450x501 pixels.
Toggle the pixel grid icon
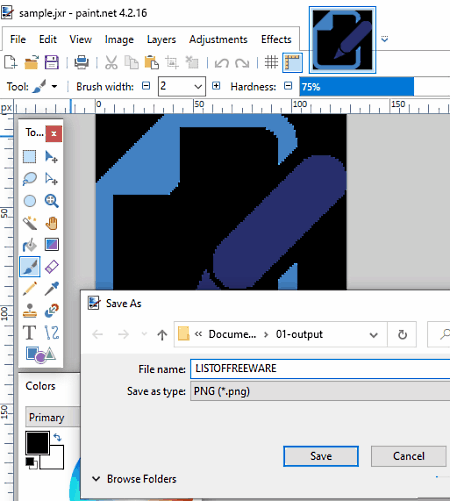click(272, 62)
